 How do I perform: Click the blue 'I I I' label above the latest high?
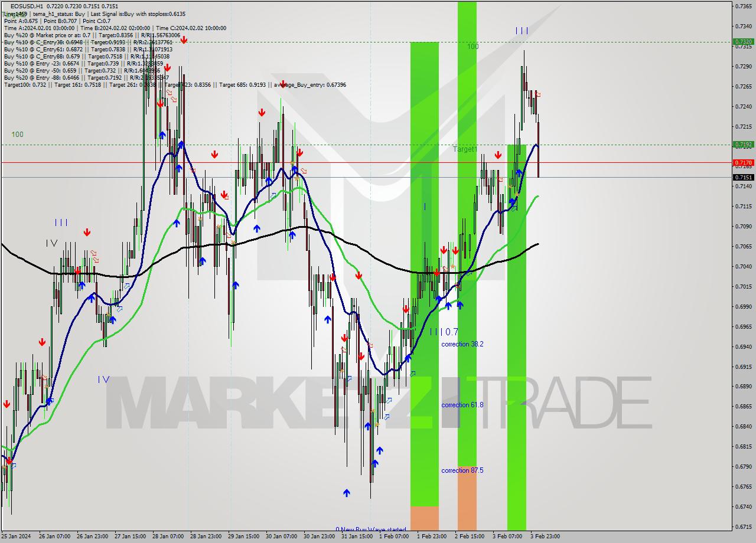(522, 31)
